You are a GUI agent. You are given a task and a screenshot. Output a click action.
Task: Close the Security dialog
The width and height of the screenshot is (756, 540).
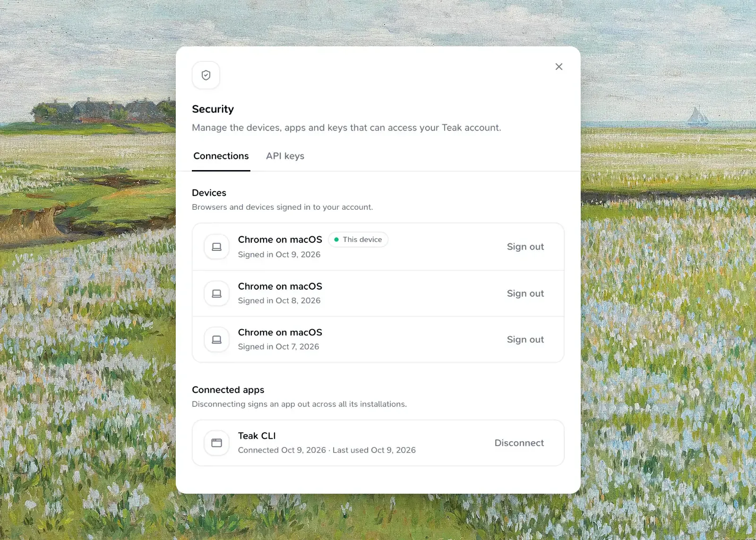[x=559, y=67]
